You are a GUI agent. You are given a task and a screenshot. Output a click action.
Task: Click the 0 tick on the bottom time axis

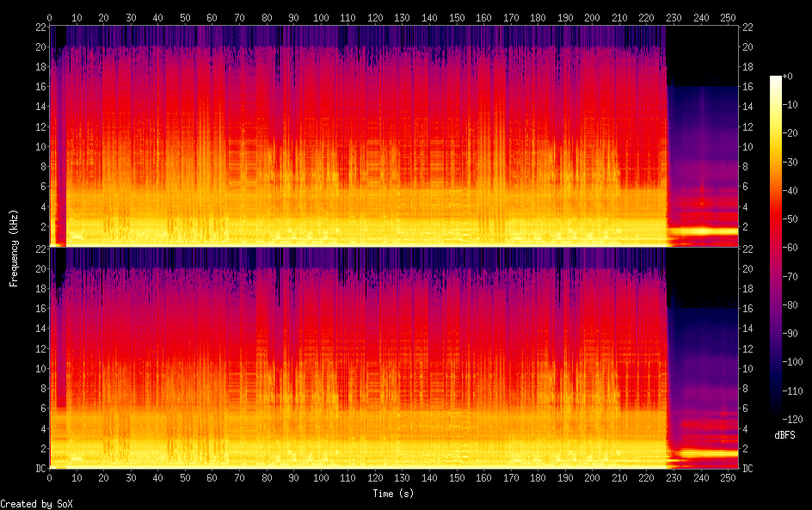point(50,477)
